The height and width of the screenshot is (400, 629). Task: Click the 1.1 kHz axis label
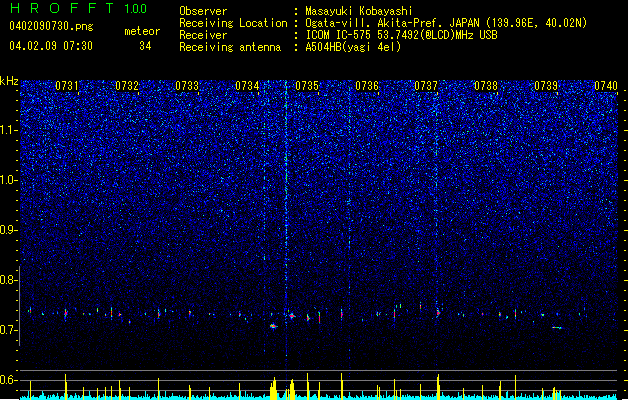pyautogui.click(x=9, y=130)
